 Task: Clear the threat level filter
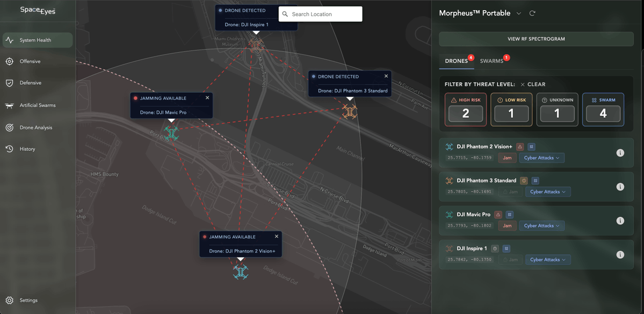pyautogui.click(x=533, y=84)
